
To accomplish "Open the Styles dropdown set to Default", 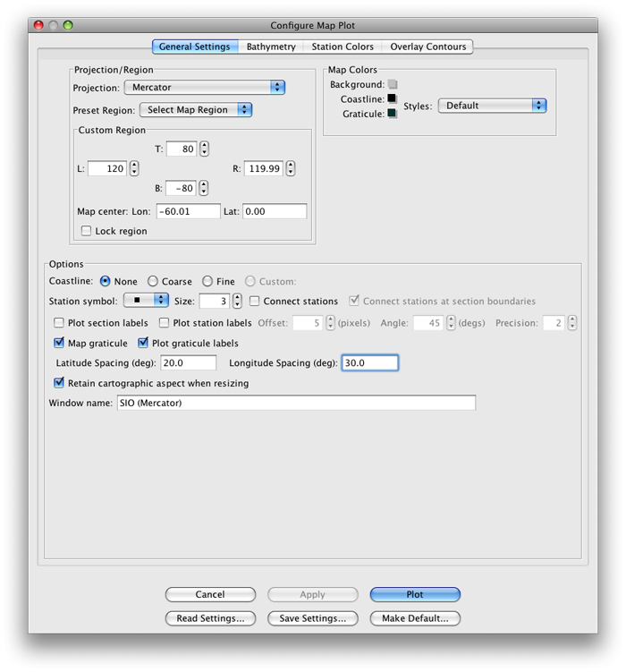I will point(492,106).
